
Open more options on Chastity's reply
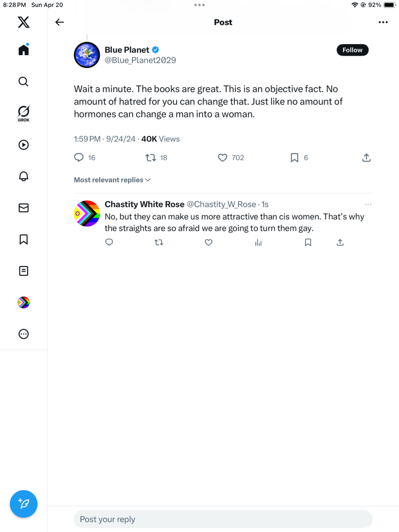click(x=368, y=204)
